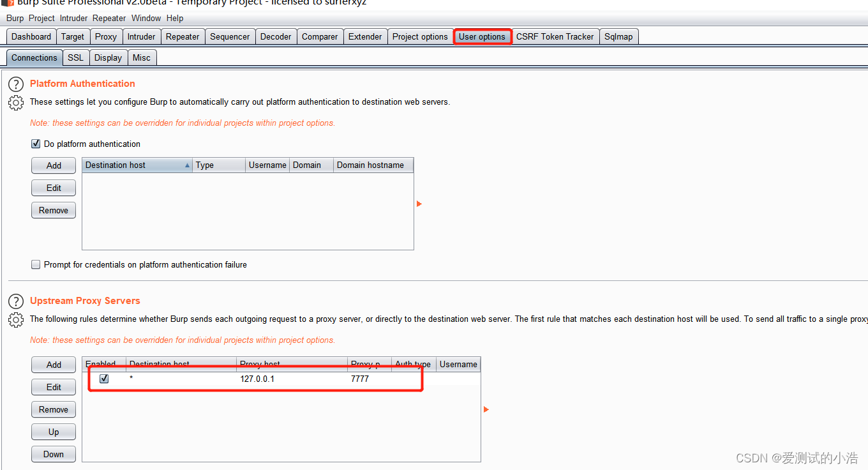Switch to the Proxy tab
The width and height of the screenshot is (868, 470).
pos(106,36)
